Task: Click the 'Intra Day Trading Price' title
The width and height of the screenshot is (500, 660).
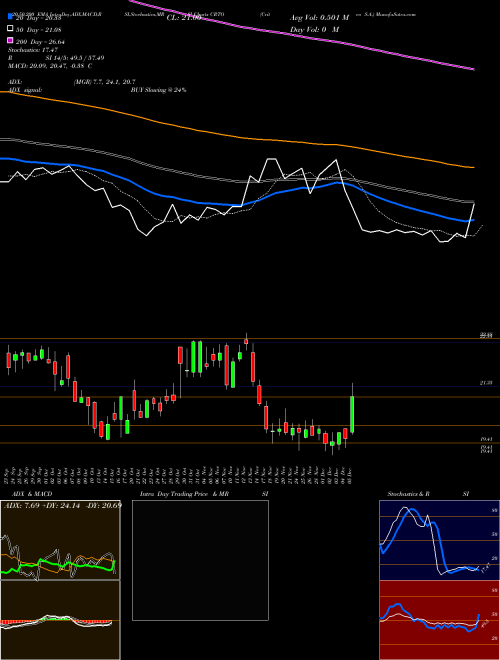Action: click(174, 494)
